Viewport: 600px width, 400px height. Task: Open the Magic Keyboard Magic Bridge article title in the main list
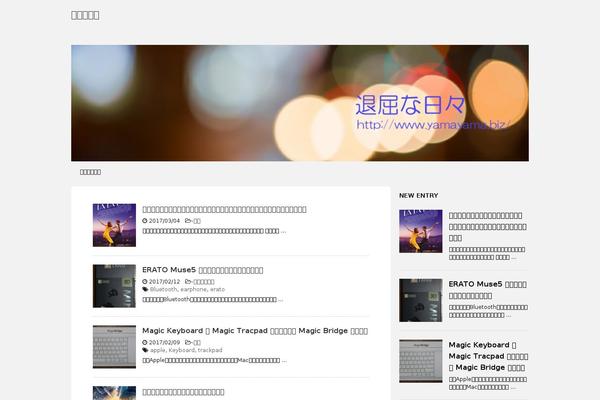click(255, 331)
